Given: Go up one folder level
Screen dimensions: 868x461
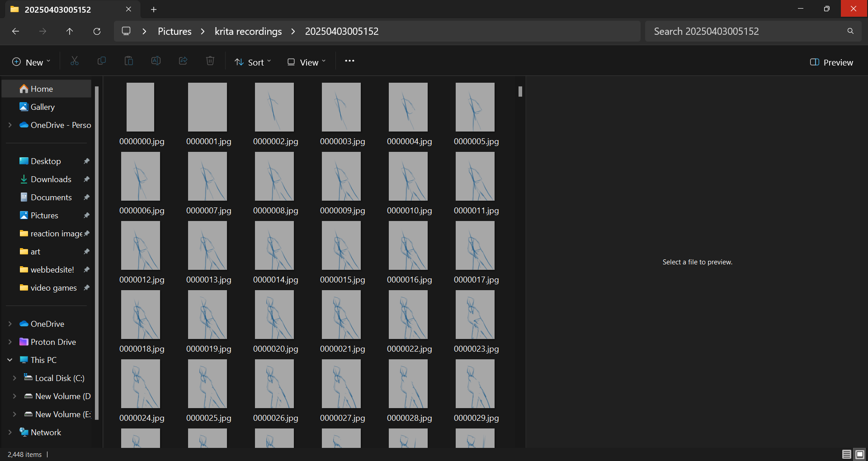Looking at the screenshot, I should pos(70,31).
